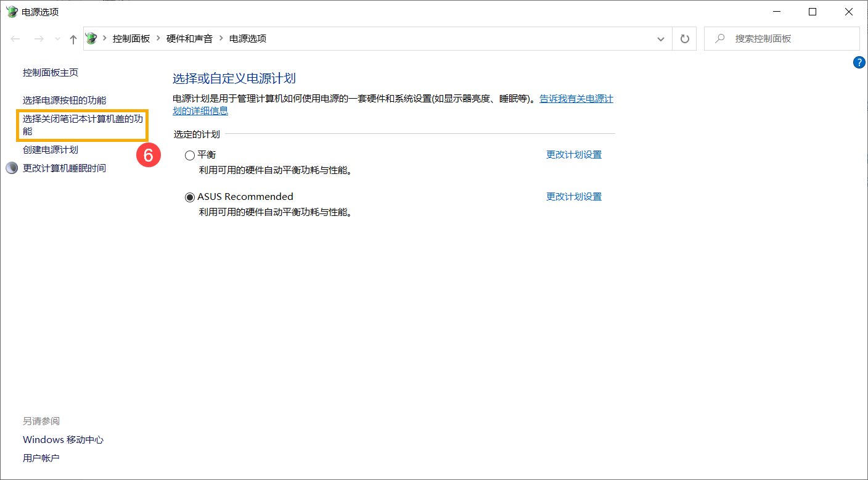Click the address bar power plug icon
Screen dimensions: 868x480
(x=92, y=38)
